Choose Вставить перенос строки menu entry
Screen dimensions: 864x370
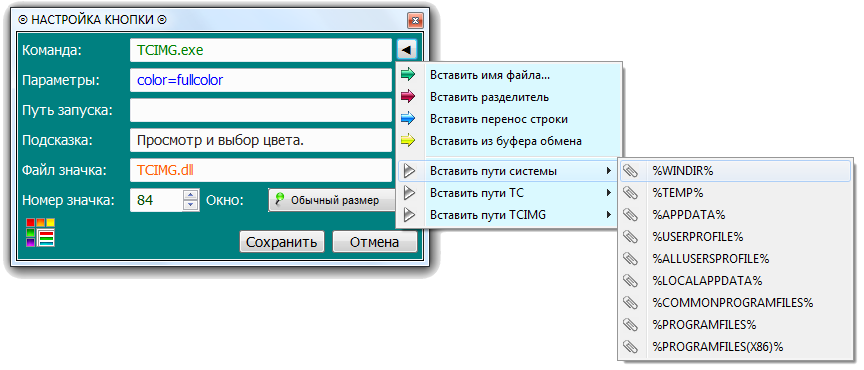509,119
